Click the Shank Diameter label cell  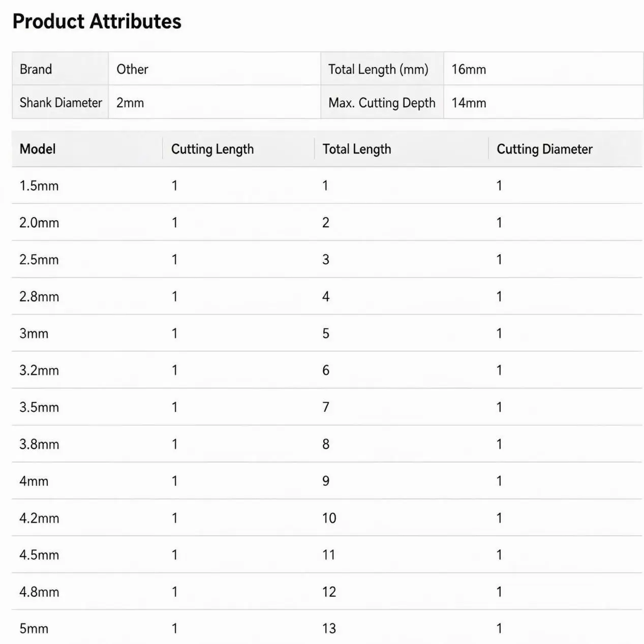tap(60, 102)
